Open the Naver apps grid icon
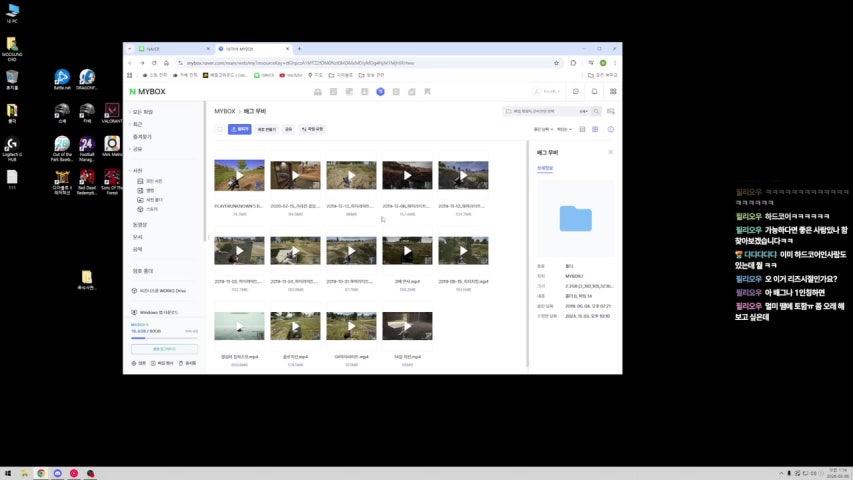Image resolution: width=853 pixels, height=480 pixels. [611, 91]
